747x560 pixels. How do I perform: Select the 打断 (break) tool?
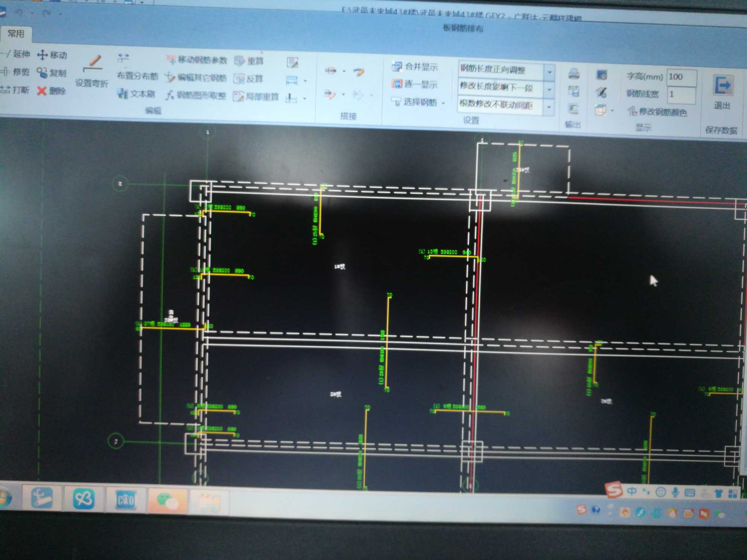pyautogui.click(x=15, y=90)
